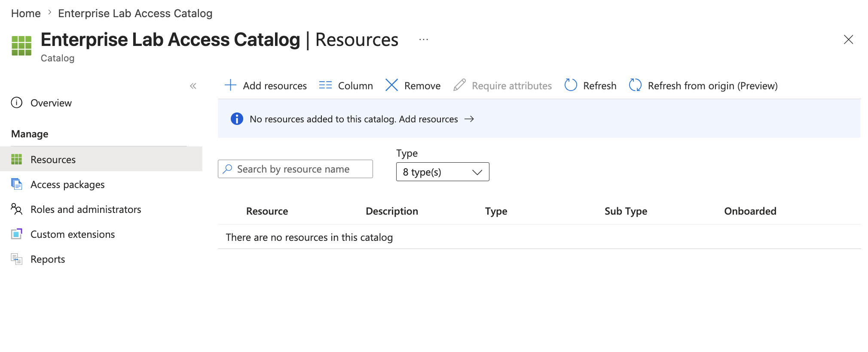
Task: Sort by the Resource column header
Action: tap(267, 211)
